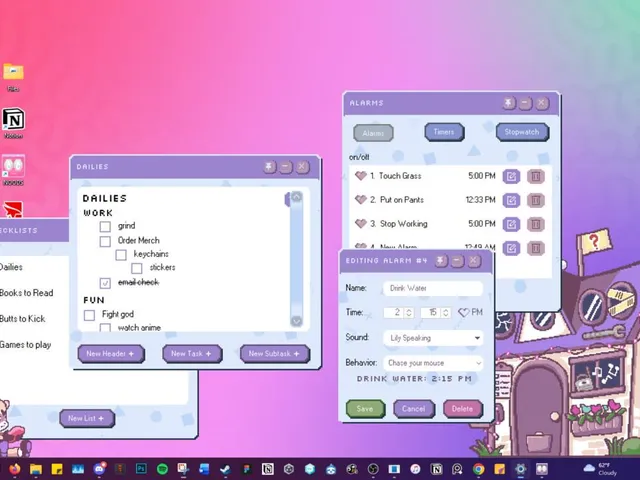The width and height of the screenshot is (640, 480).
Task: Uncheck the email check task
Action: [105, 283]
